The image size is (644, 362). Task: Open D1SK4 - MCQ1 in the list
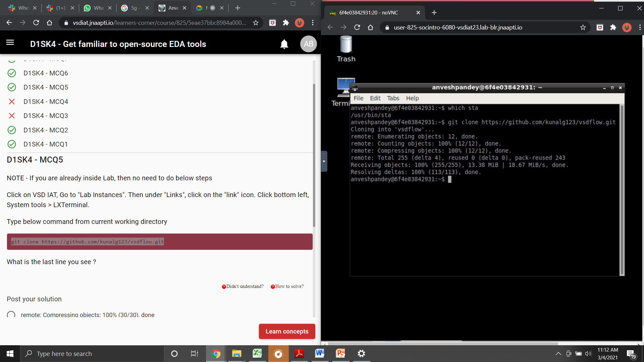[x=45, y=144]
